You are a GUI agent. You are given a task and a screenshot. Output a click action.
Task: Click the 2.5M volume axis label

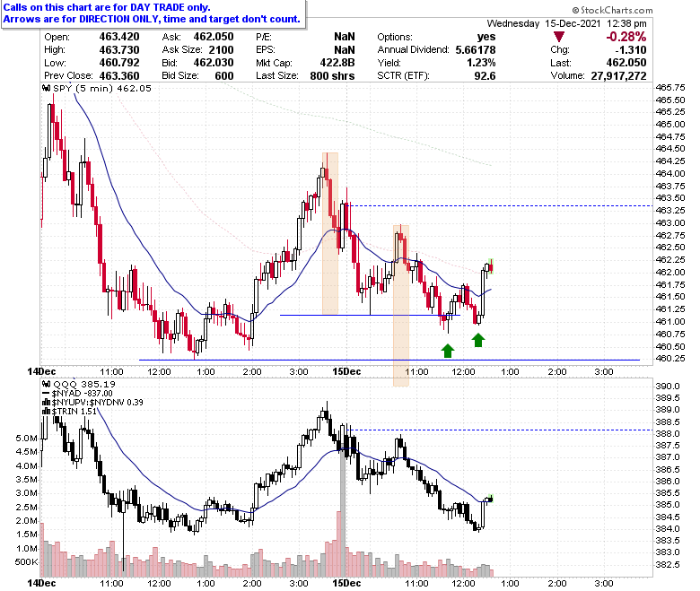(x=26, y=507)
